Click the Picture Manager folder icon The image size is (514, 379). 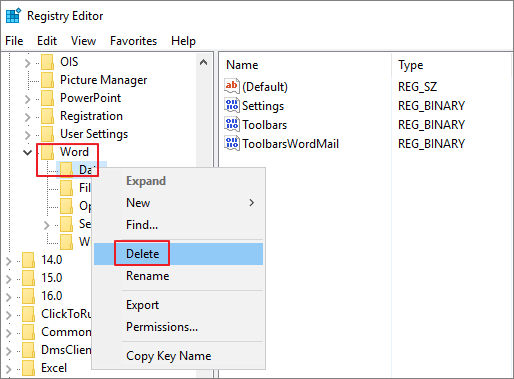pos(47,80)
